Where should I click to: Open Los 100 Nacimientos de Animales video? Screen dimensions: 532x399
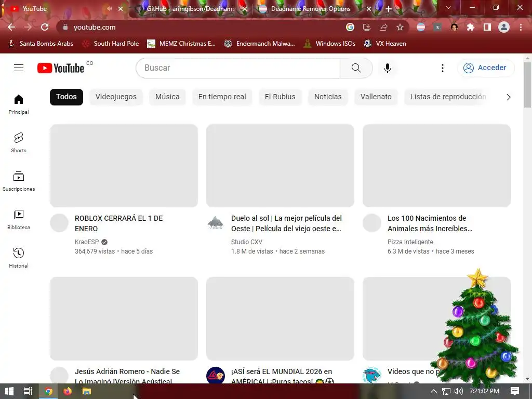coord(430,223)
